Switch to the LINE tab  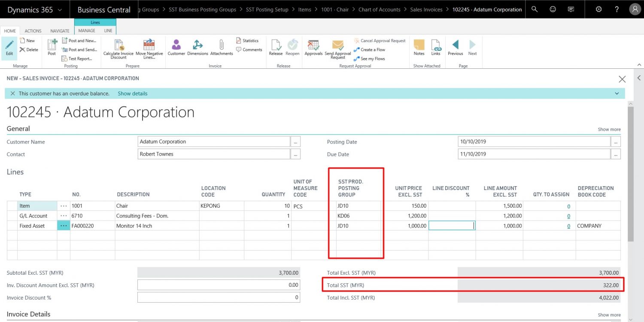108,31
